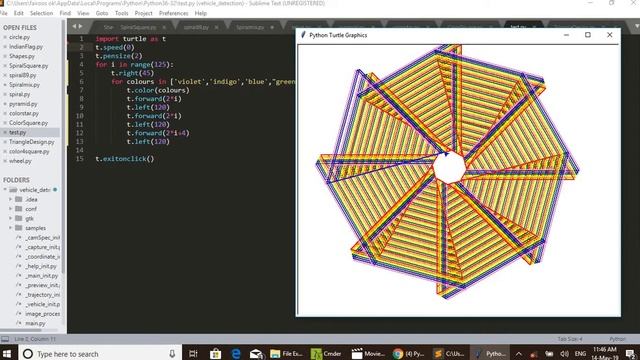Screen dimensions: 640x360
Task: Expand the conf folder
Action: coord(11,209)
